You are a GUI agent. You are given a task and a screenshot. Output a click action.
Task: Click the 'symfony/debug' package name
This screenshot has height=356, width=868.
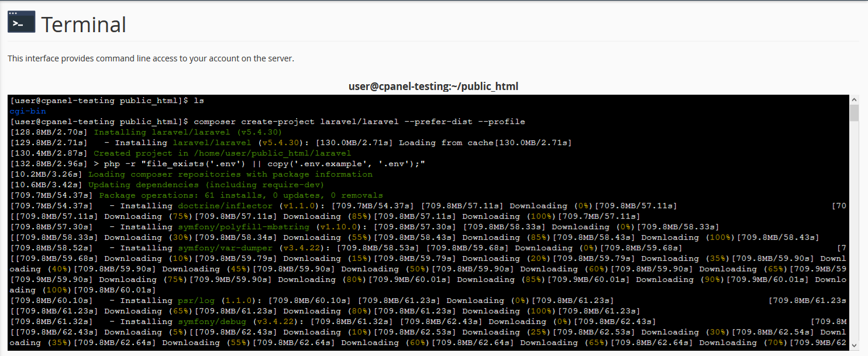pos(212,322)
